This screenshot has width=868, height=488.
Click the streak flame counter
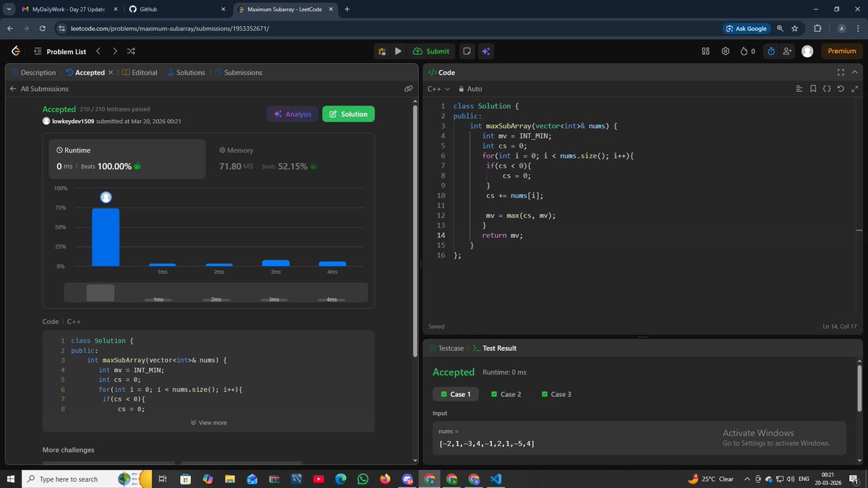click(748, 51)
